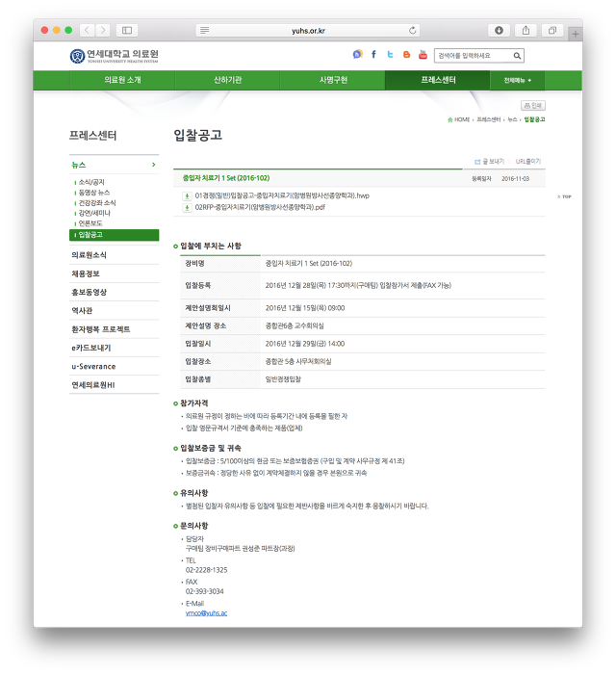Open the 의료원 소개 menu
The width and height of the screenshot is (616, 675).
click(122, 80)
